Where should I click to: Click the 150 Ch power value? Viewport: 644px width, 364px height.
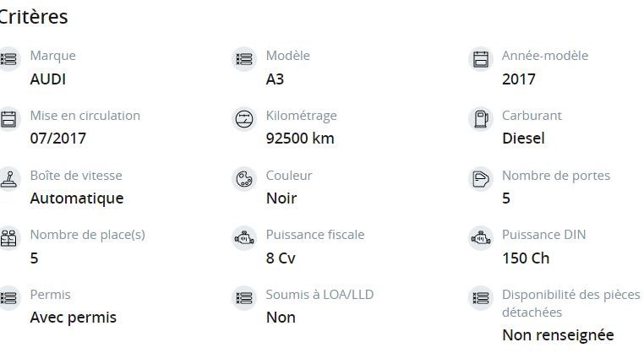pos(526,258)
